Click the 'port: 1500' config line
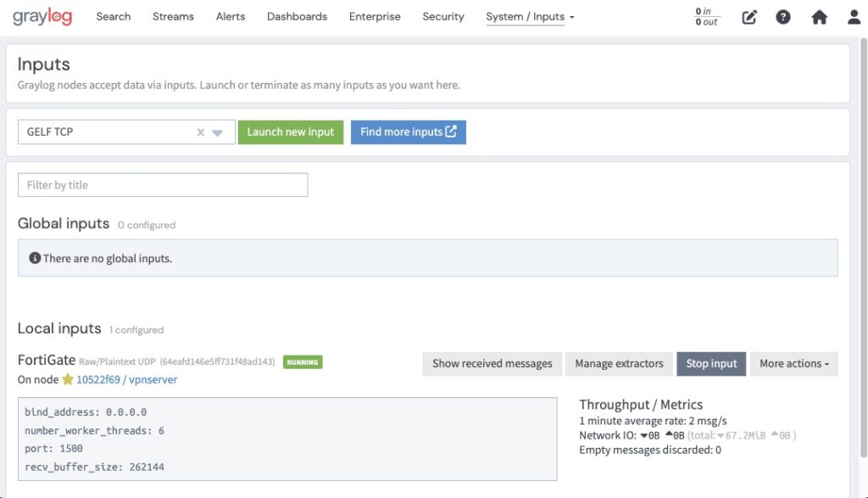This screenshot has height=498, width=868. [x=53, y=449]
